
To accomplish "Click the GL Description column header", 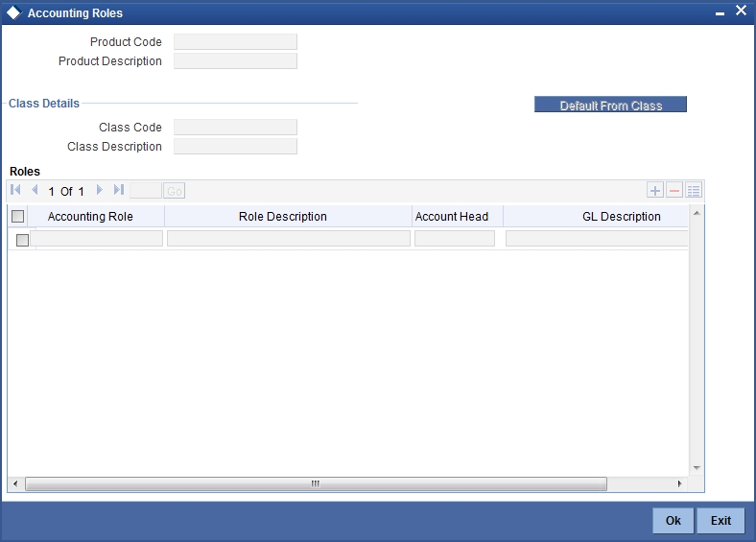I will point(621,217).
